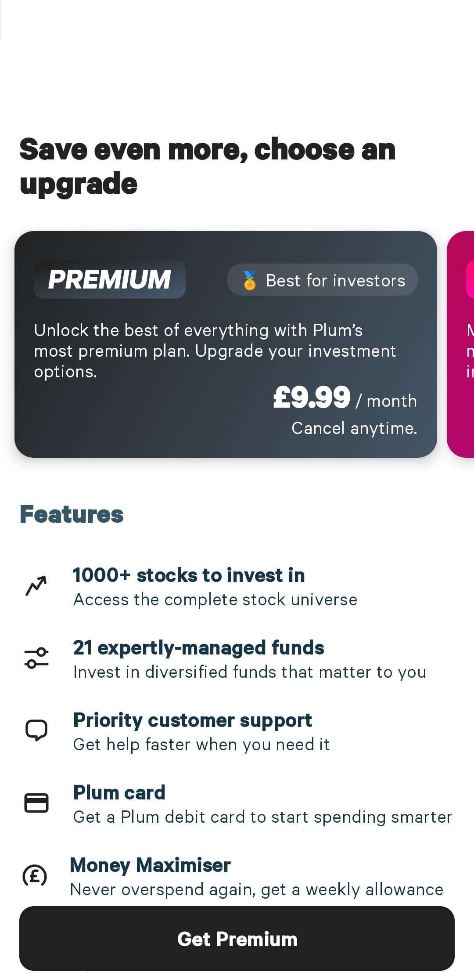Open the 1000+ stocks to invest in feature
Viewport: 474px width, 980px height.
[x=189, y=575]
